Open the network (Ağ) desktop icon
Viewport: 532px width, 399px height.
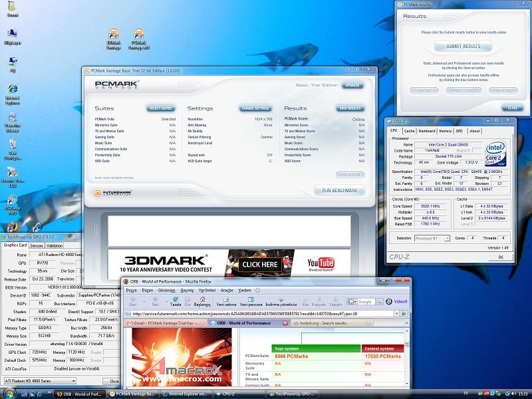pos(13,65)
